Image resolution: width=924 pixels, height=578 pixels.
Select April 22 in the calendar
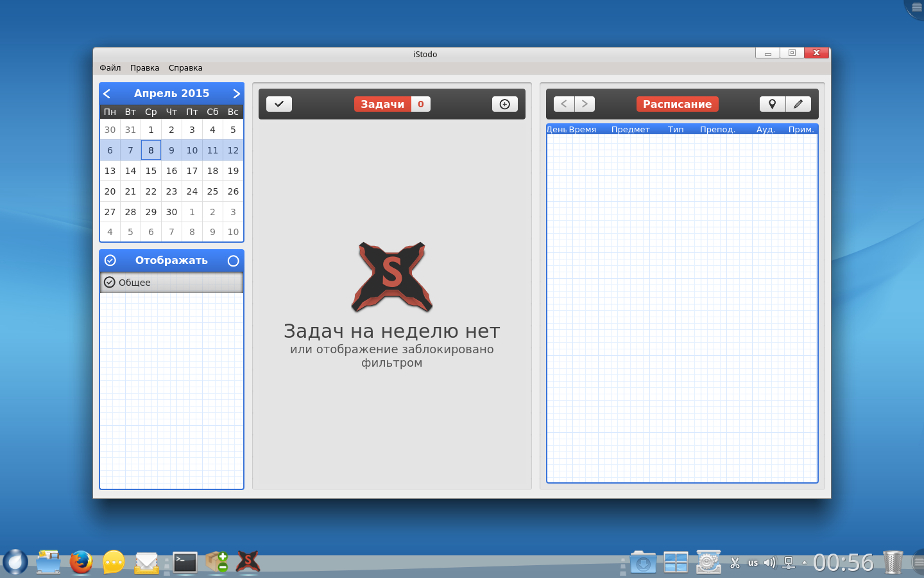(151, 191)
